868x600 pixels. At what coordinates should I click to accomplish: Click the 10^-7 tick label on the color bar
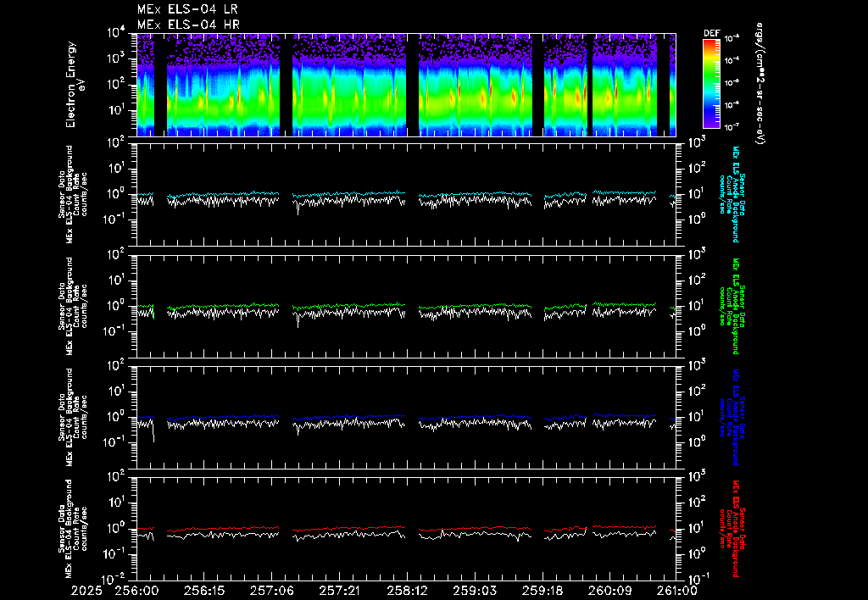coord(732,127)
